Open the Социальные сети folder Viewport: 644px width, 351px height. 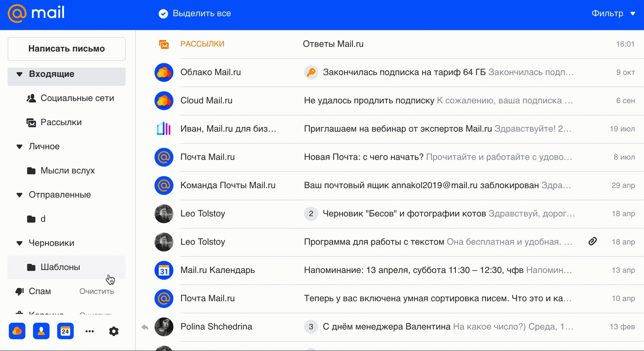(x=77, y=98)
